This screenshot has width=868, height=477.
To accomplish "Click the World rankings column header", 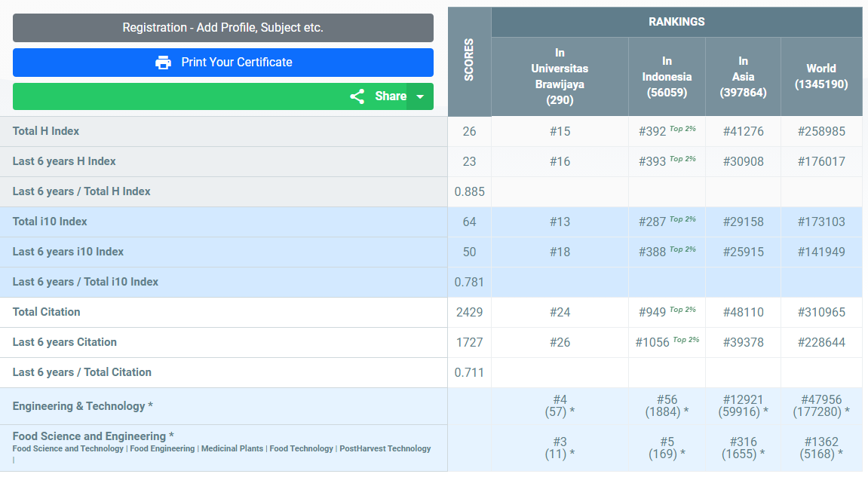I will pos(820,76).
